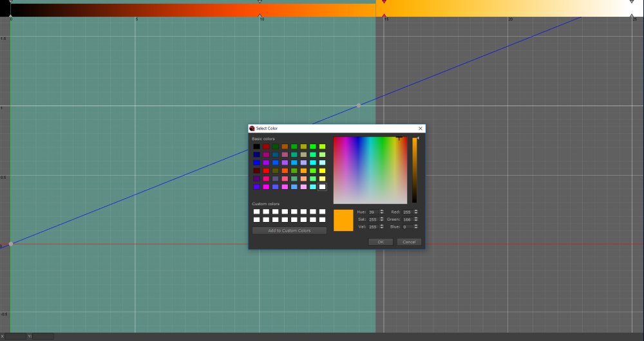Pick the black swatch in Basic colors
The width and height of the screenshot is (644, 341).
tap(257, 147)
